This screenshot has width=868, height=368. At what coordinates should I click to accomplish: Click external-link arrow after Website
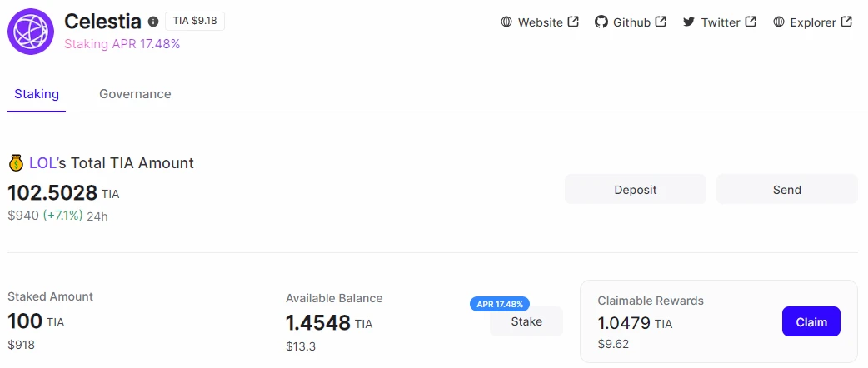573,22
